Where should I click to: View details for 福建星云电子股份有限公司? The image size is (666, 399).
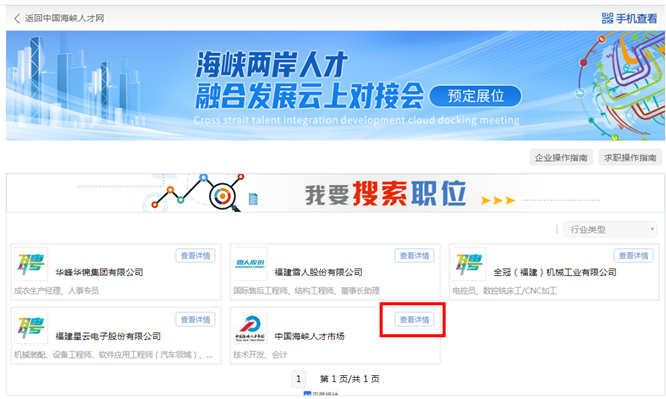coord(195,320)
